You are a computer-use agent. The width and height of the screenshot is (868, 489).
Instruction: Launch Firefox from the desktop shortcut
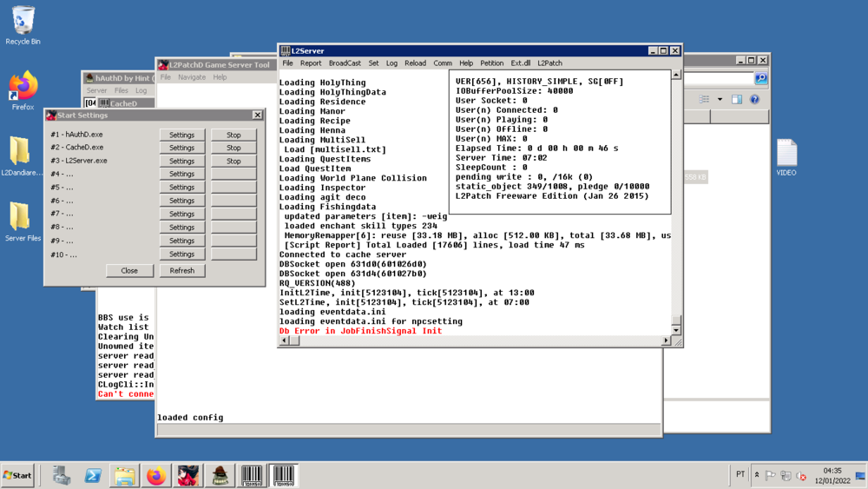click(x=23, y=88)
